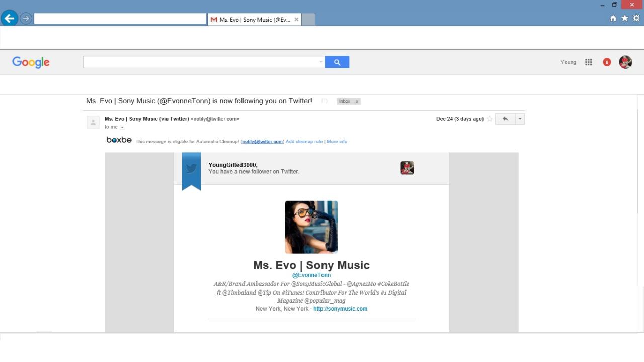Screen dimensions: 644x362
Task: View the 6 Google notifications badge
Action: tap(607, 62)
